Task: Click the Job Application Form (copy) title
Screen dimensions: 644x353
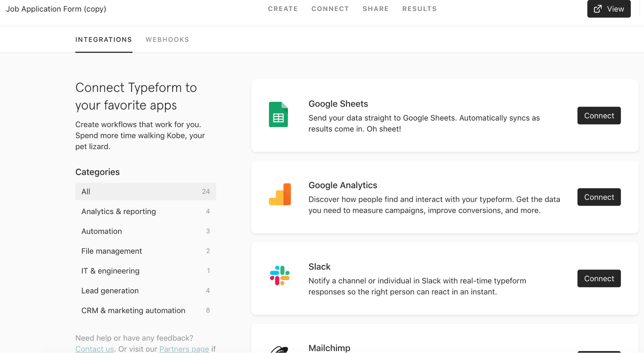Action: (56, 9)
